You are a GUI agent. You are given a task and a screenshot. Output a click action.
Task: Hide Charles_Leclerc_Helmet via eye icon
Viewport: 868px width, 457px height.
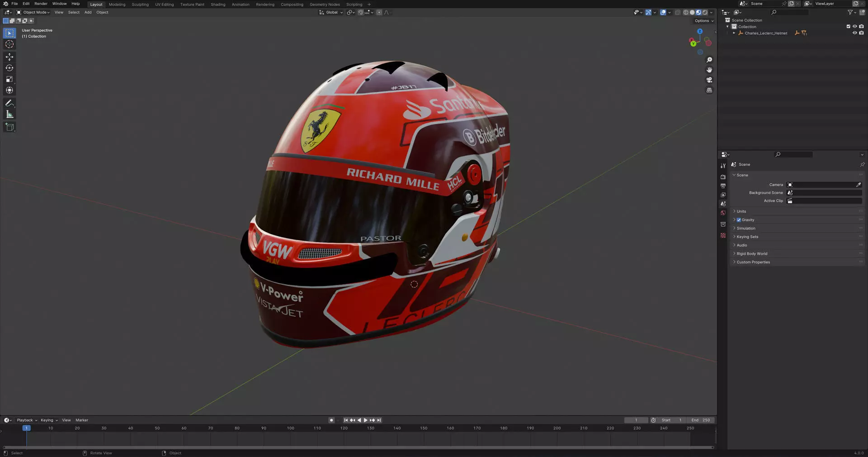point(855,33)
